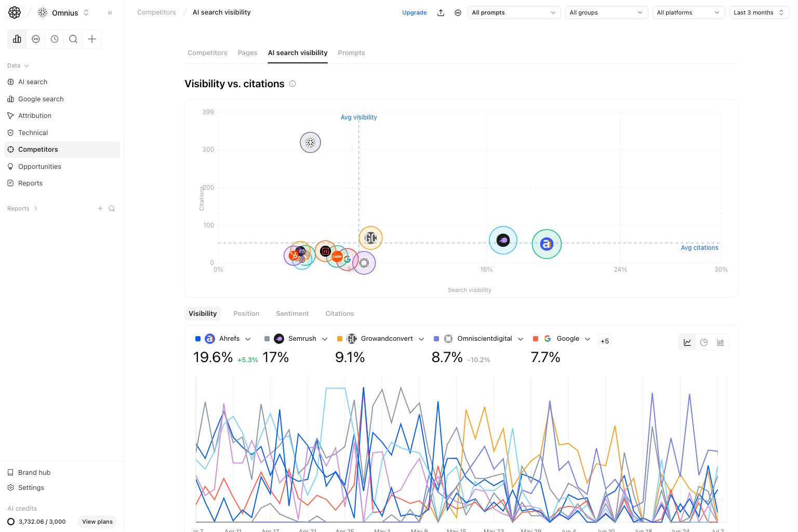Toggle Google series color square
The height and width of the screenshot is (532, 798).
pos(536,339)
